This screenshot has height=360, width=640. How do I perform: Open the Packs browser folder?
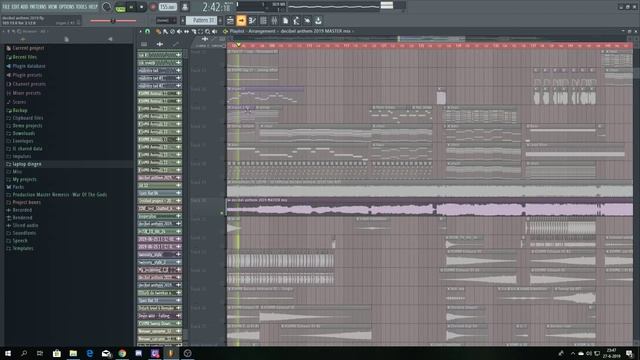point(15,187)
